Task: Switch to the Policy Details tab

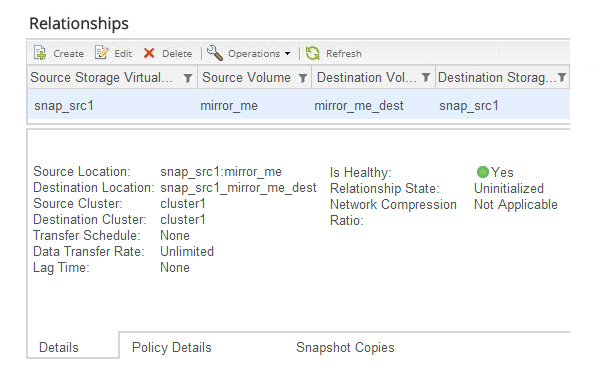Action: [x=171, y=348]
